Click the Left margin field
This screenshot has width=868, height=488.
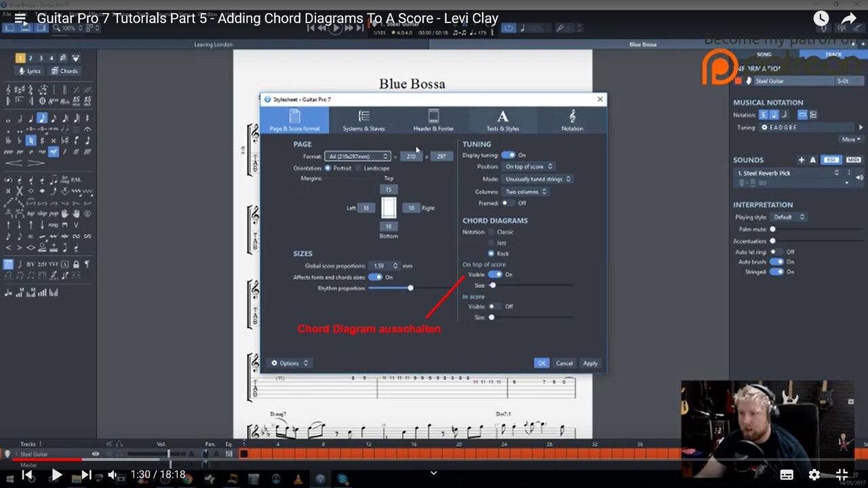click(366, 208)
